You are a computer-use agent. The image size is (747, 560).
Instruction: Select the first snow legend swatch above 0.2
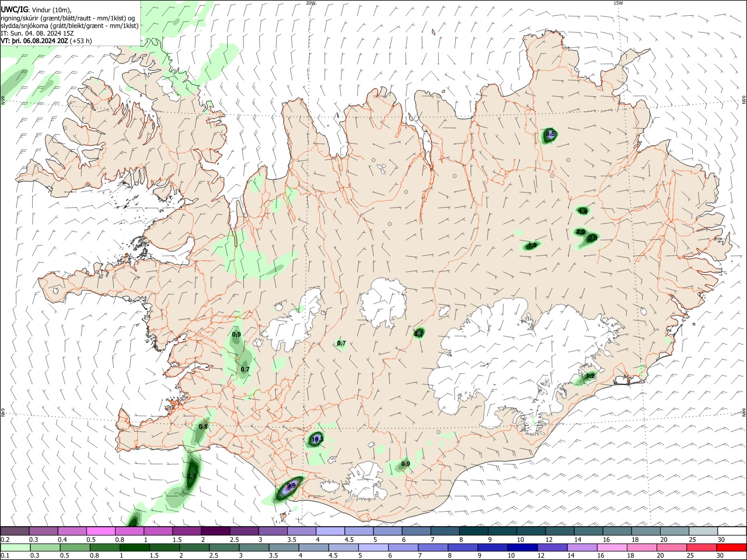pyautogui.click(x=15, y=531)
